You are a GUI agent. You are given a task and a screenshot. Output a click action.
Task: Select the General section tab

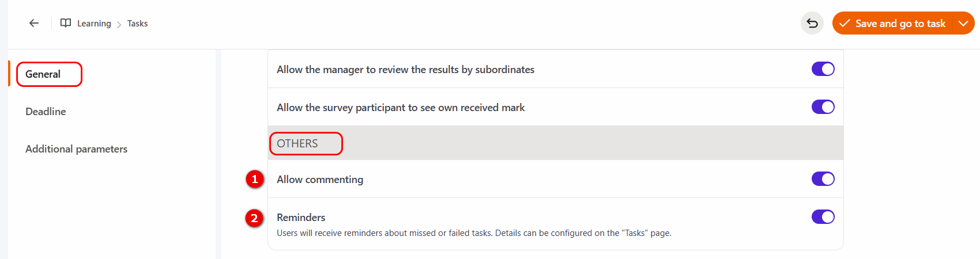coord(43,74)
